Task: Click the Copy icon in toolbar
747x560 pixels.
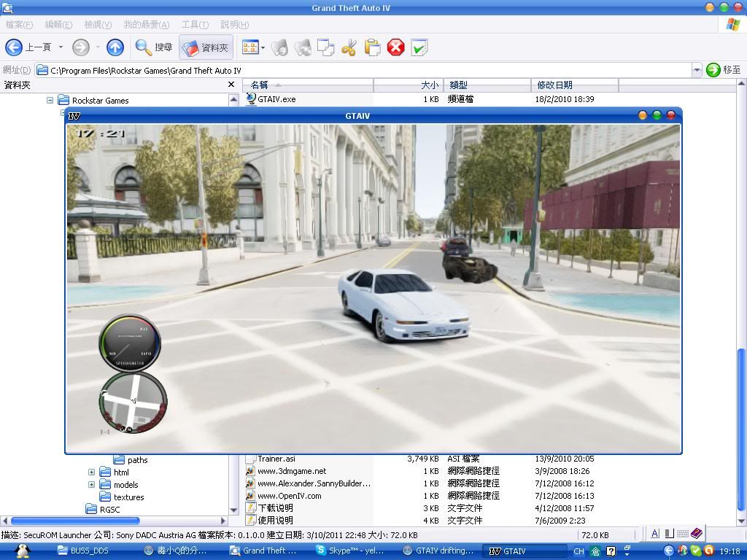Action: (325, 48)
